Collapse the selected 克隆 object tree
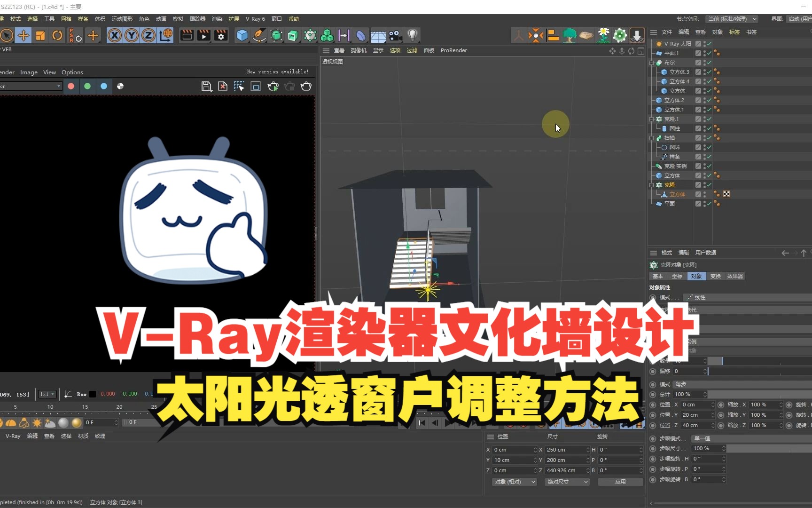The height and width of the screenshot is (508, 812). (x=652, y=185)
